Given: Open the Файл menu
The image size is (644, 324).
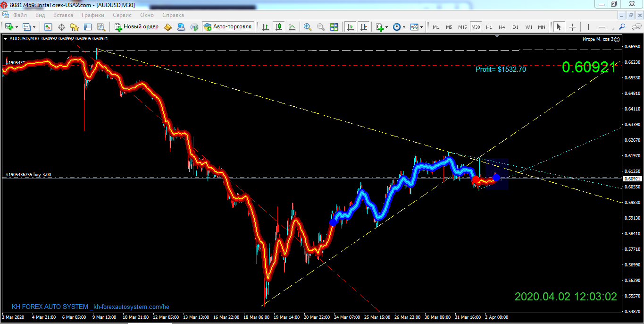Looking at the screenshot, I should pyautogui.click(x=20, y=15).
